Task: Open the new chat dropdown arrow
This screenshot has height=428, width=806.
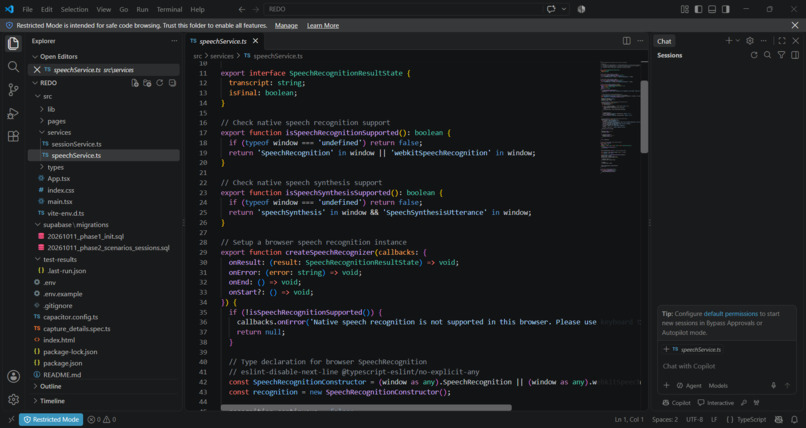Action: click(x=738, y=41)
